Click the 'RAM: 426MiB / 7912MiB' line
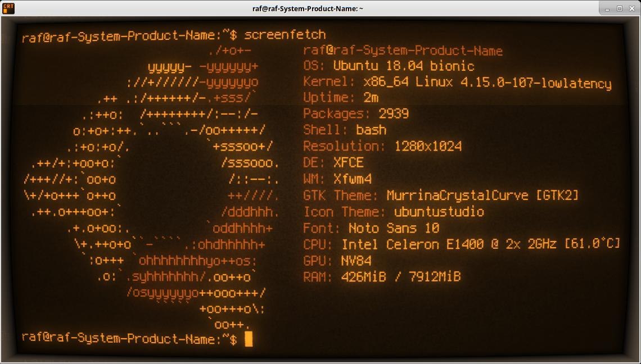This screenshot has width=641, height=364. point(382,277)
